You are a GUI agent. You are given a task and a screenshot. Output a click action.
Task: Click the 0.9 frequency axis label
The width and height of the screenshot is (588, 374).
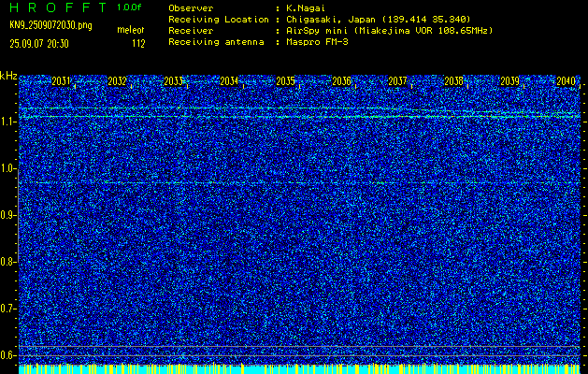tap(7, 215)
